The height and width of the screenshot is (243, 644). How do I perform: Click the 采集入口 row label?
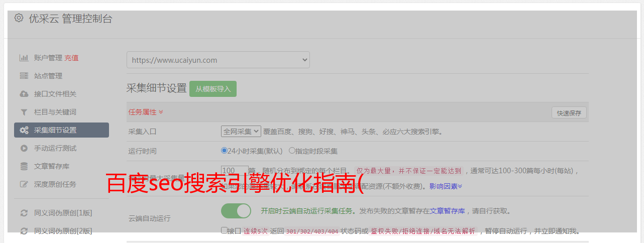[143, 132]
